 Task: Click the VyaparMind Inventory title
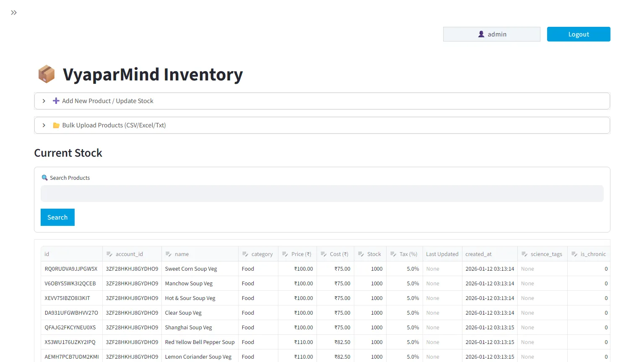coord(153,75)
